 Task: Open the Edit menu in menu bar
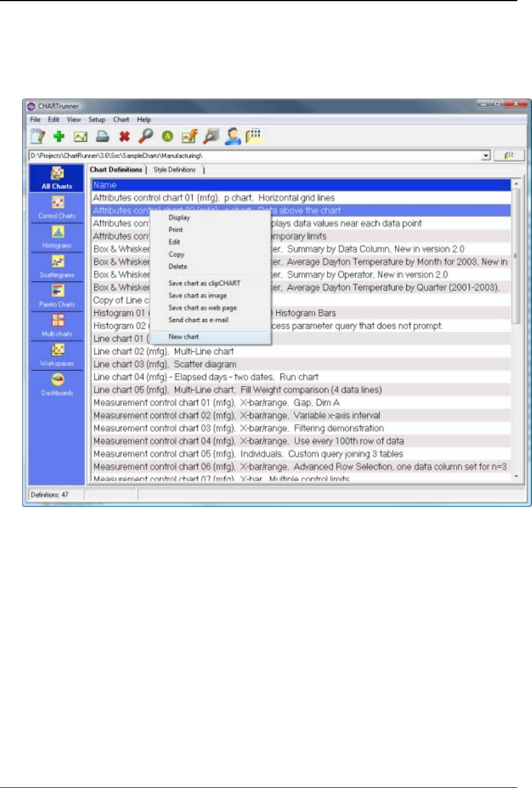point(53,120)
